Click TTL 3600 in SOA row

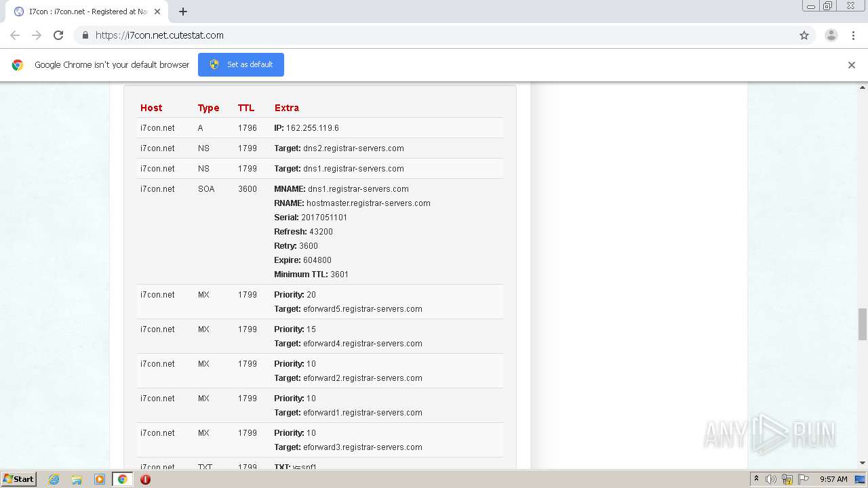pyautogui.click(x=248, y=189)
